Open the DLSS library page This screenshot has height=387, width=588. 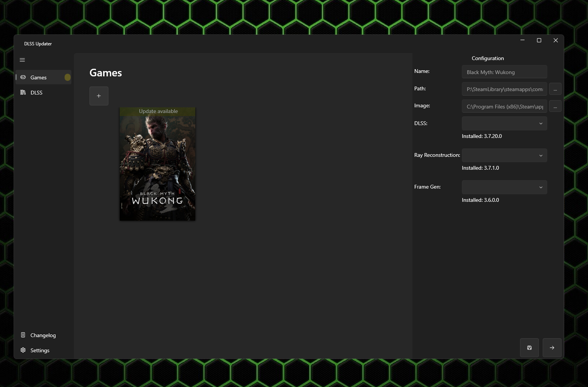click(43, 92)
